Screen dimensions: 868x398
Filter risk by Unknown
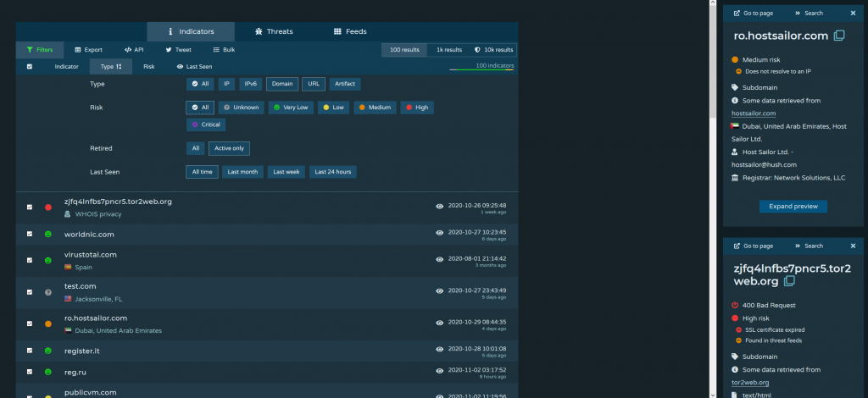pyautogui.click(x=241, y=108)
